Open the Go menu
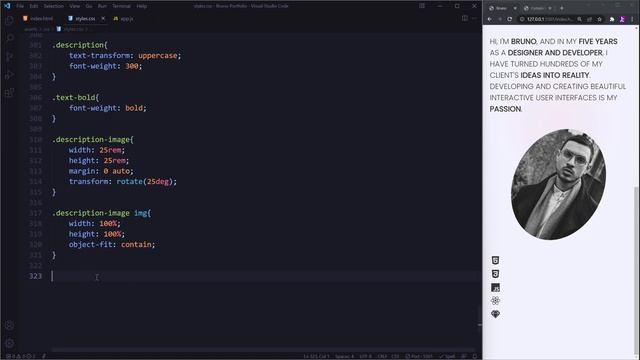Image resolution: width=640 pixels, height=360 pixels. [89, 6]
